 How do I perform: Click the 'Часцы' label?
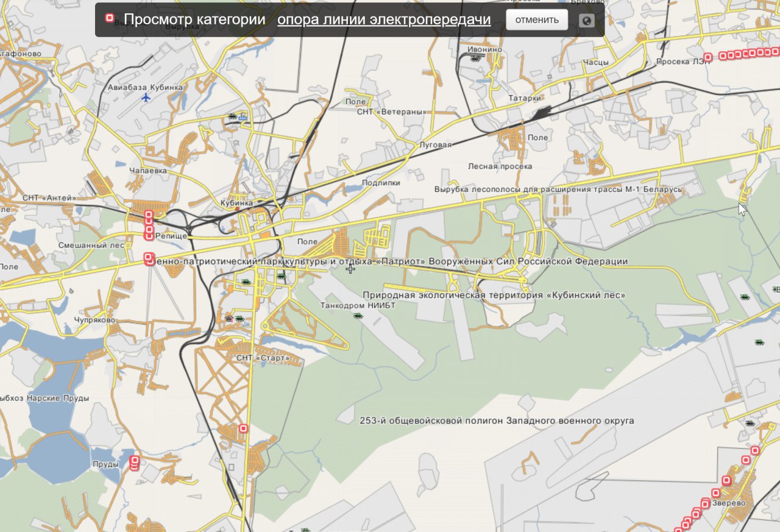click(595, 62)
